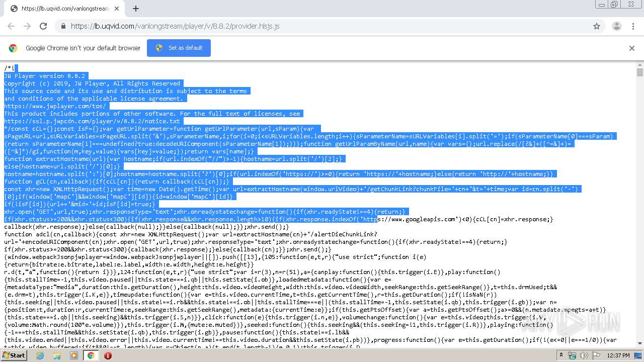Show hidden system tray icons
This screenshot has height=362, width=644.
[562, 355]
